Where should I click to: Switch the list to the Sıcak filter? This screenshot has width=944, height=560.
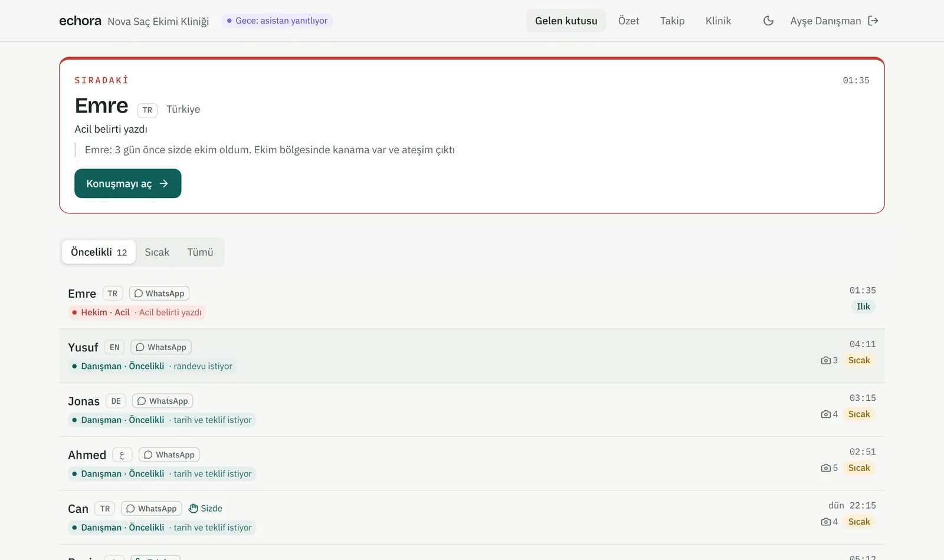157,252
